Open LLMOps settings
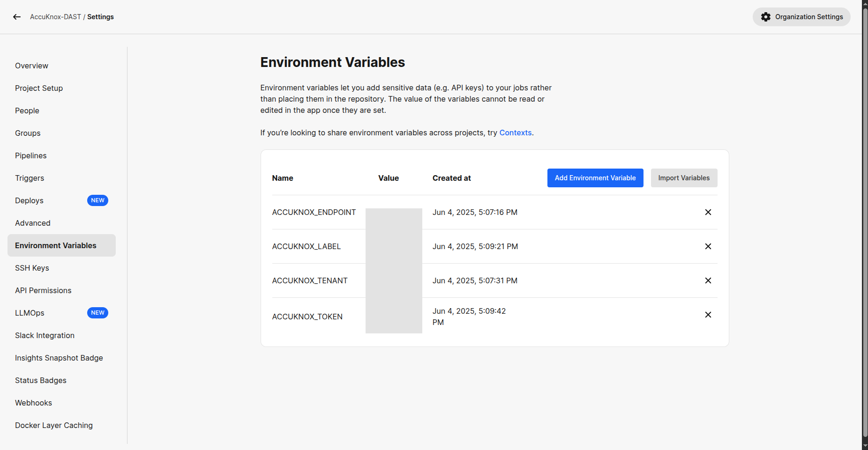Viewport: 868px width, 450px height. (x=61, y=313)
